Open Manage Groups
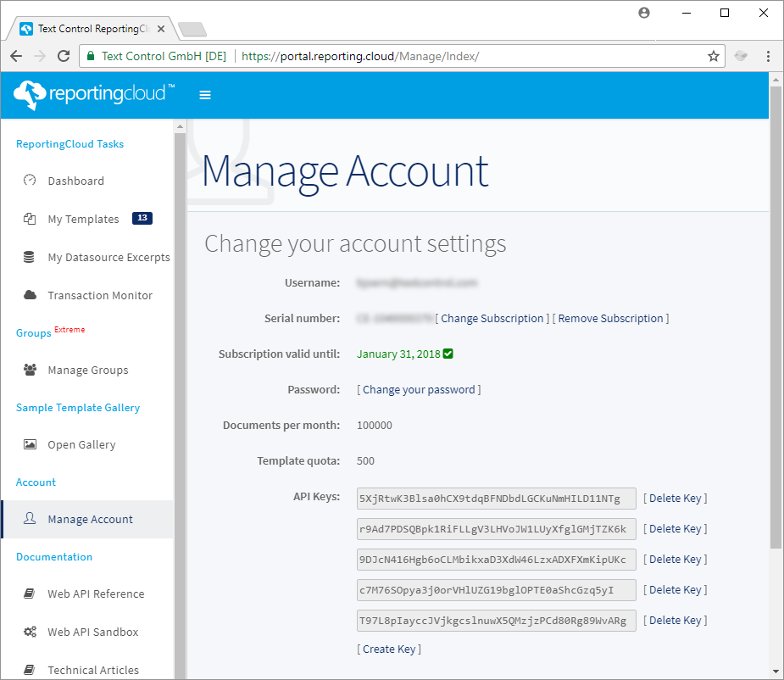Screen dimensions: 784x680 (x=88, y=370)
